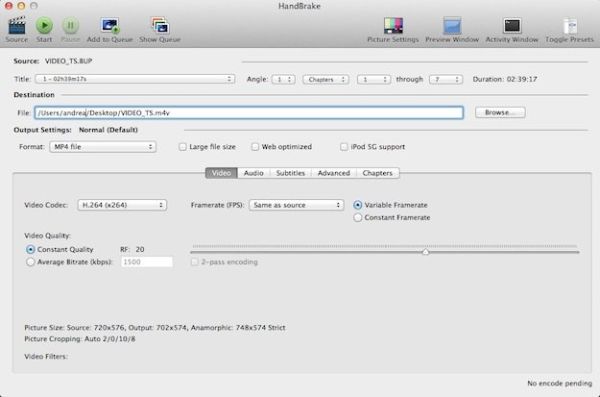Choose the Average Bitrate radio option
Viewport: 600px width, 397px height.
click(x=30, y=262)
